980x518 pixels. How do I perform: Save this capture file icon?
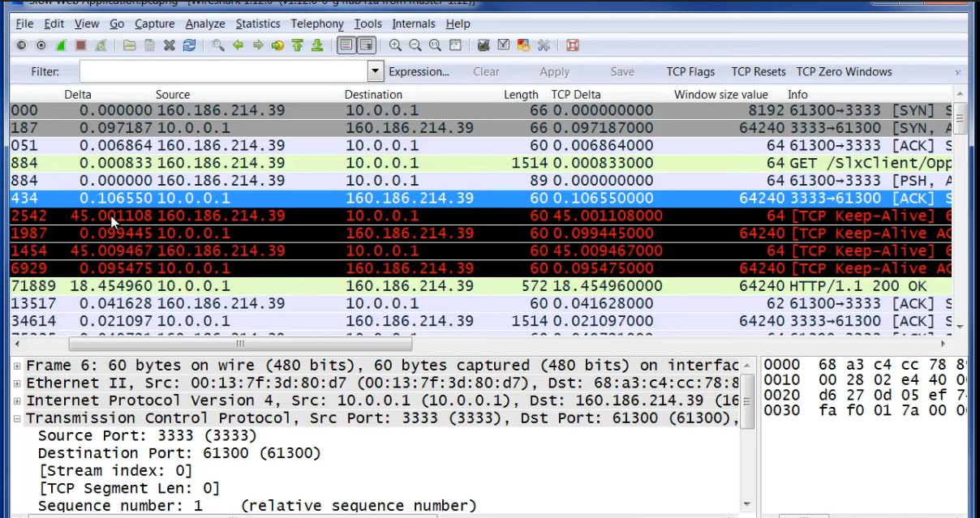click(x=149, y=45)
